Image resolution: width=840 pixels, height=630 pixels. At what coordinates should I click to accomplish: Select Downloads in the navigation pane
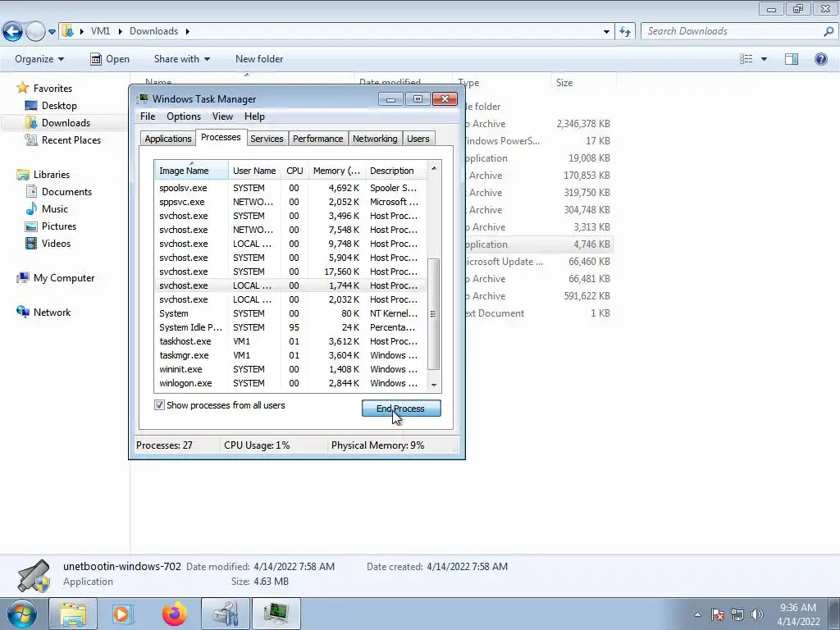pyautogui.click(x=66, y=123)
